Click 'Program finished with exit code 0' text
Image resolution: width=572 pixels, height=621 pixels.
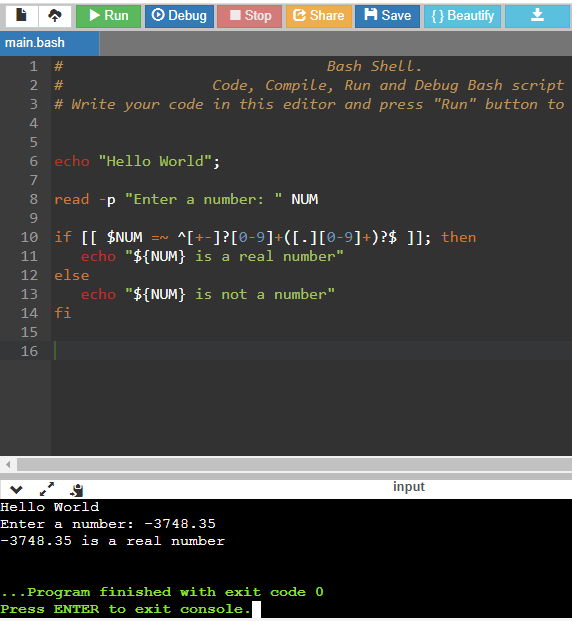pos(162,592)
